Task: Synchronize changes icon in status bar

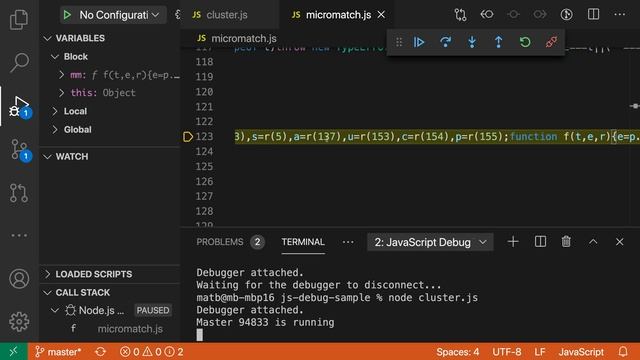Action: (x=100, y=352)
